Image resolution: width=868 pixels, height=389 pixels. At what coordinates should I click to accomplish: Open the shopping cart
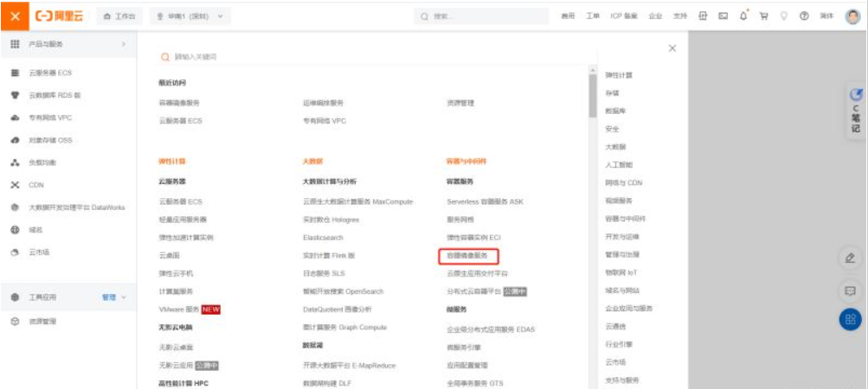pyautogui.click(x=764, y=16)
